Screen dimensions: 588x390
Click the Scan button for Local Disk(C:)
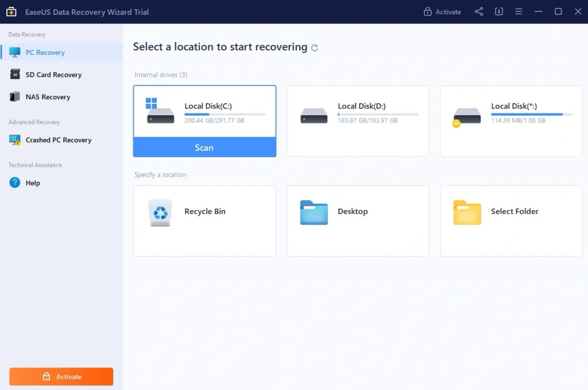click(x=204, y=147)
